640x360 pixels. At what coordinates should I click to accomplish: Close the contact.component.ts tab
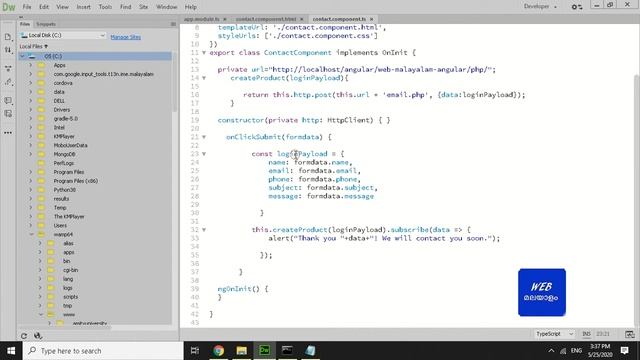pos(371,19)
